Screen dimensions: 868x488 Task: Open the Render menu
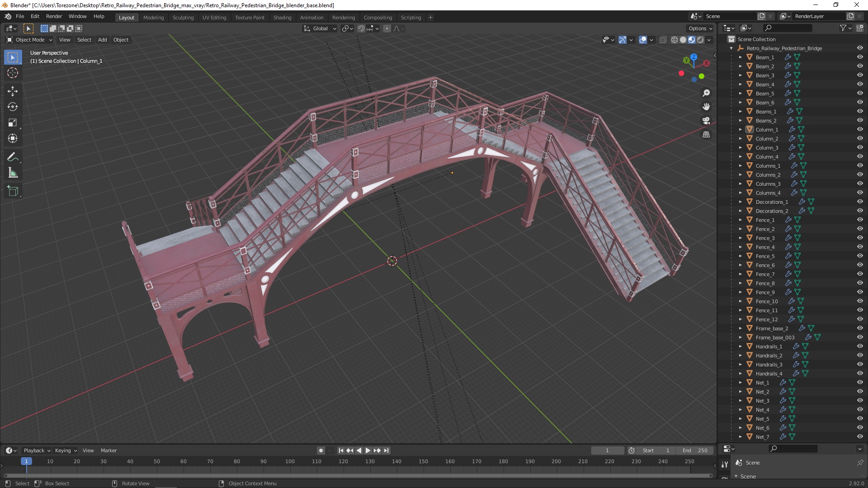pyautogui.click(x=54, y=16)
